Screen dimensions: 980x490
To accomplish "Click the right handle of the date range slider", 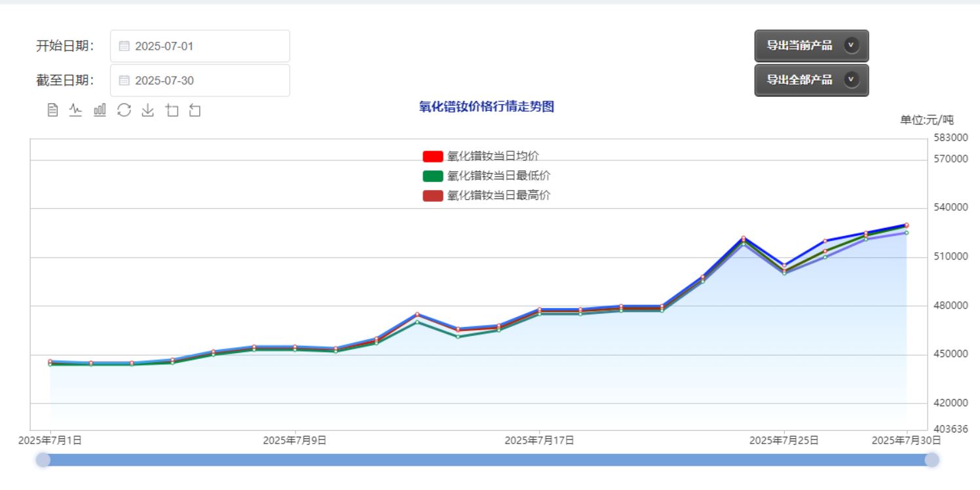I will tap(932, 460).
